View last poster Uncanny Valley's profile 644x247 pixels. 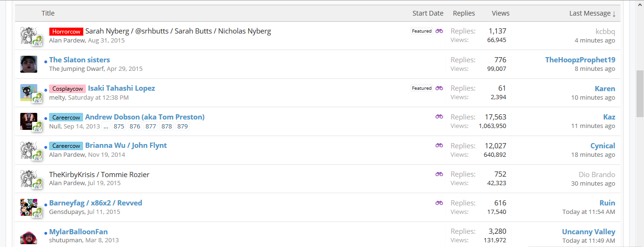click(x=588, y=231)
